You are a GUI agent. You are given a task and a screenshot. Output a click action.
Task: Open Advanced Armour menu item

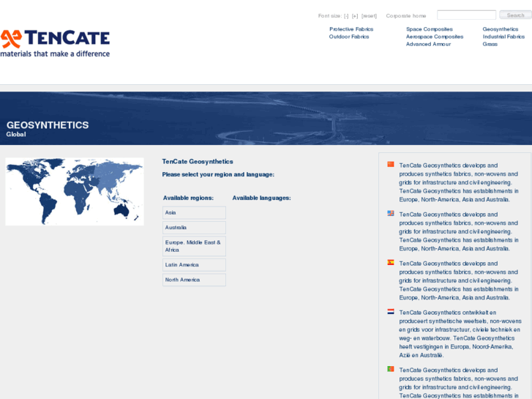tap(429, 44)
